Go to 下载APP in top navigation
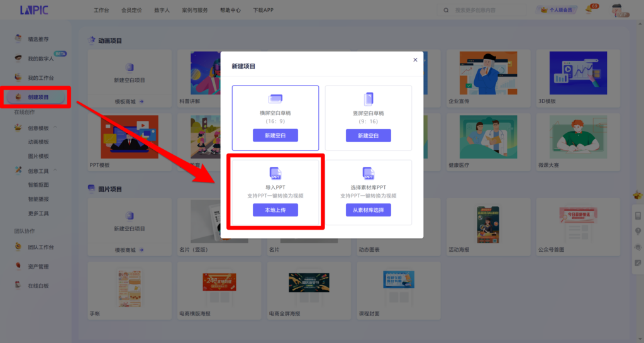The image size is (644, 343). [262, 11]
